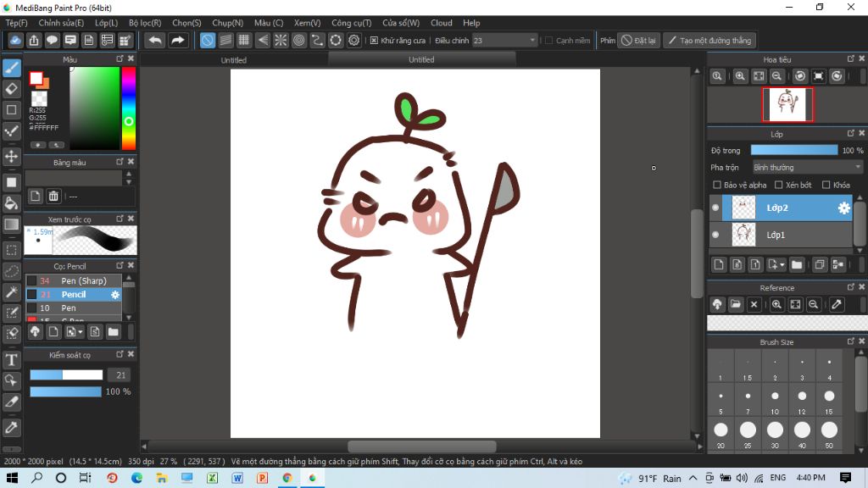Open the Tệp(F) menu
Screen dimensions: 868x488
(x=17, y=23)
